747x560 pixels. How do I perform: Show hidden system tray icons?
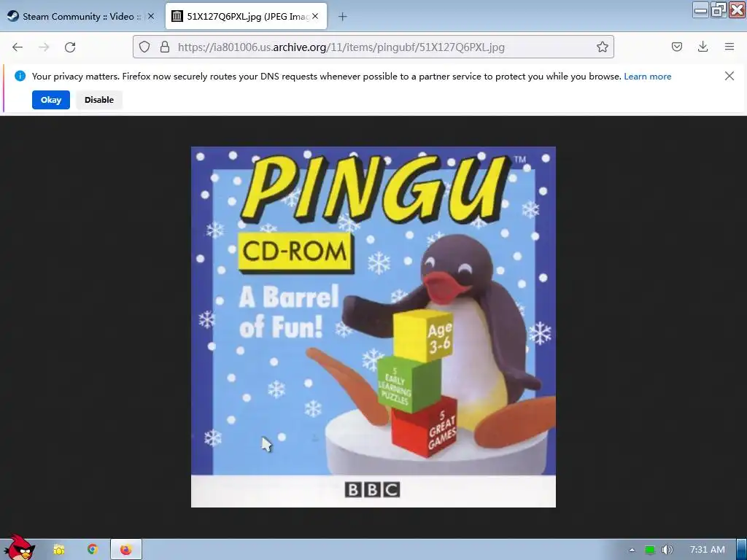pyautogui.click(x=632, y=550)
